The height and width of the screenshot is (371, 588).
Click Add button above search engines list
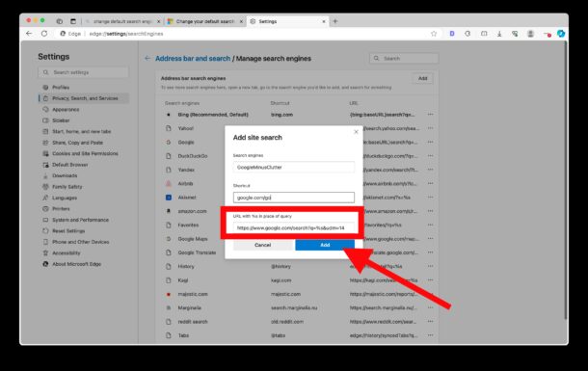pyautogui.click(x=422, y=78)
